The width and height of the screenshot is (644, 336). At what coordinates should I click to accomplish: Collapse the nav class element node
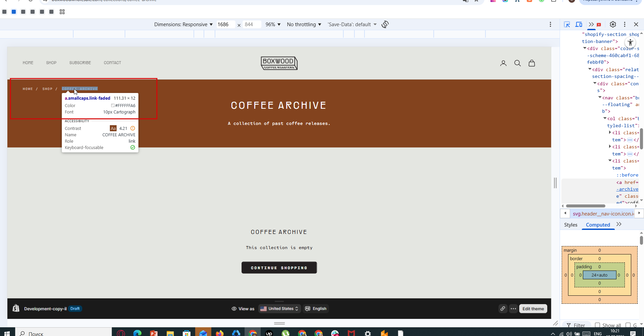pos(600,97)
